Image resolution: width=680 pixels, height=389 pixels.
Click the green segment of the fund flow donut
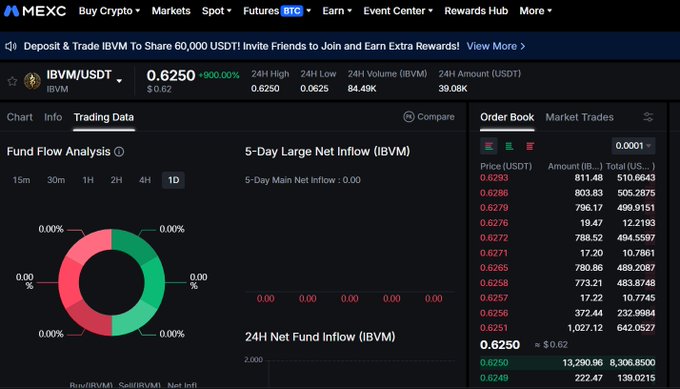[x=154, y=283]
